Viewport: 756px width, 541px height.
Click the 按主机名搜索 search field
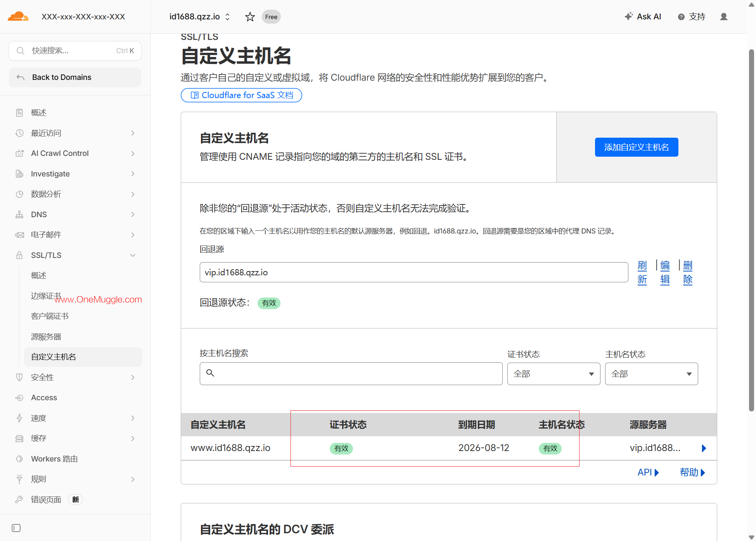tap(351, 374)
